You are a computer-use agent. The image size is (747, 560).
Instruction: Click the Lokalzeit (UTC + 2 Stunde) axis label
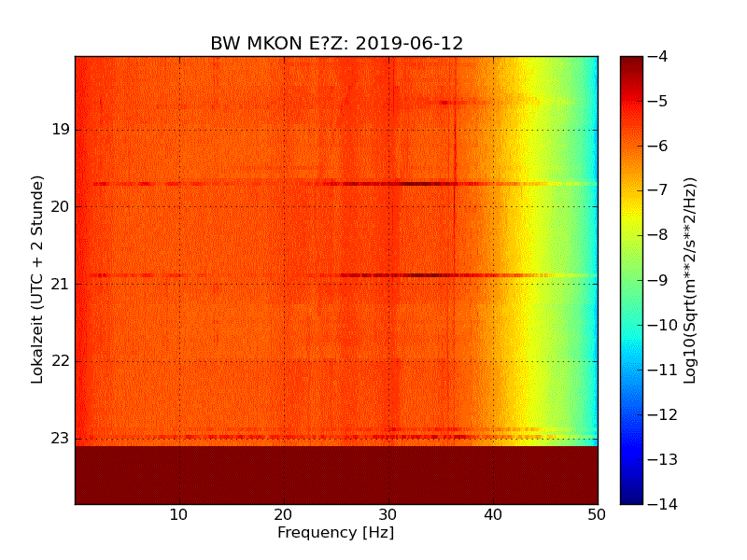pos(36,280)
